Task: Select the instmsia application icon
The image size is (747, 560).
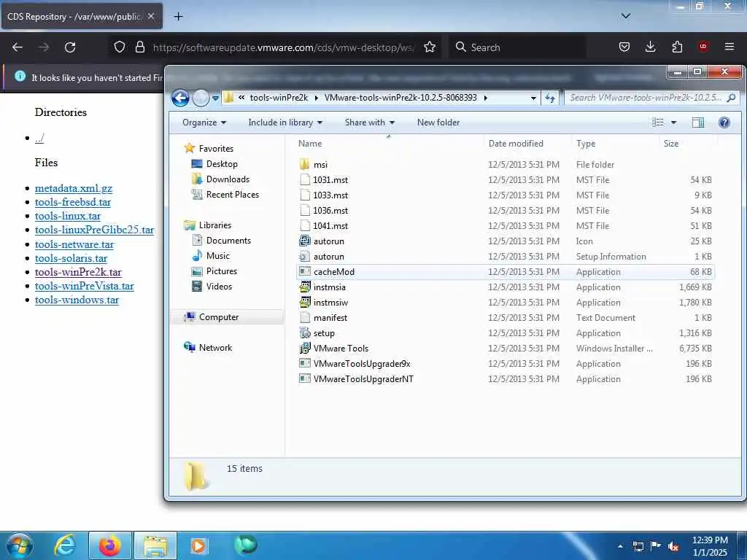Action: [305, 287]
